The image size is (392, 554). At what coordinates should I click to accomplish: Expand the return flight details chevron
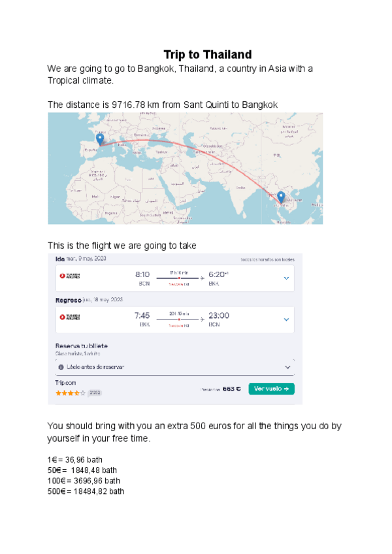[286, 319]
